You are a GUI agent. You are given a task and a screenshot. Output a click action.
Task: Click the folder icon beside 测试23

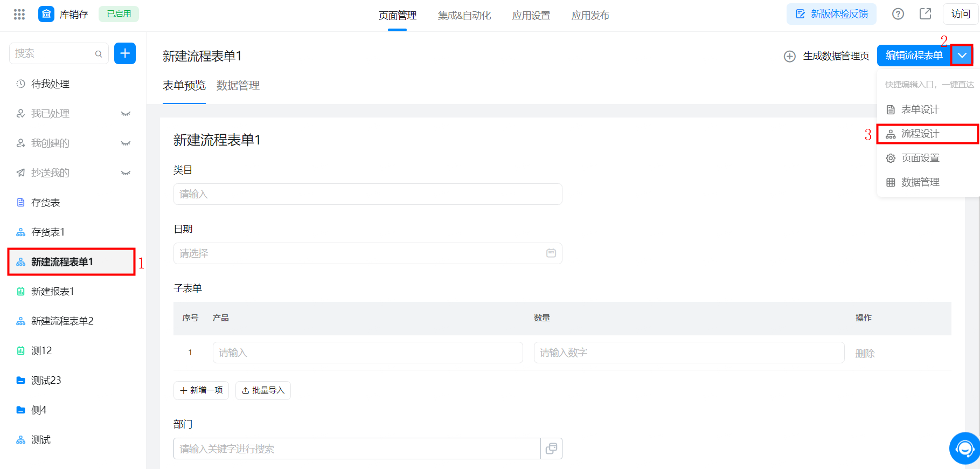pos(20,381)
